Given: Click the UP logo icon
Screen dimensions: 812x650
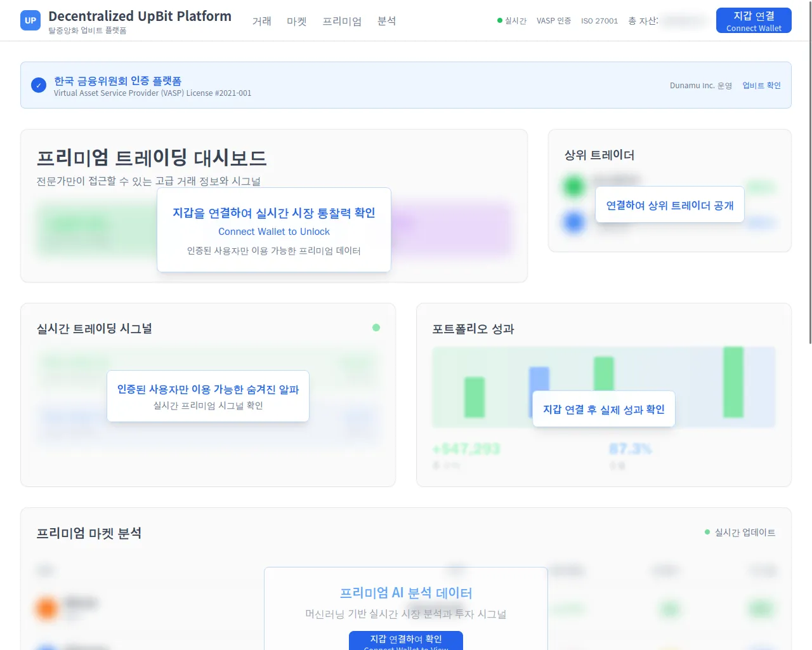Looking at the screenshot, I should 30,20.
